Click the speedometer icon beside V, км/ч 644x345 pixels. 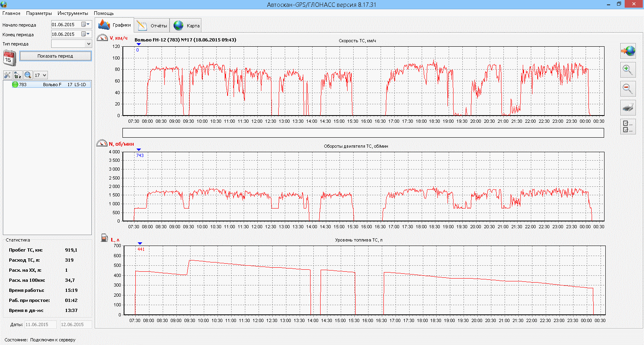(102, 38)
